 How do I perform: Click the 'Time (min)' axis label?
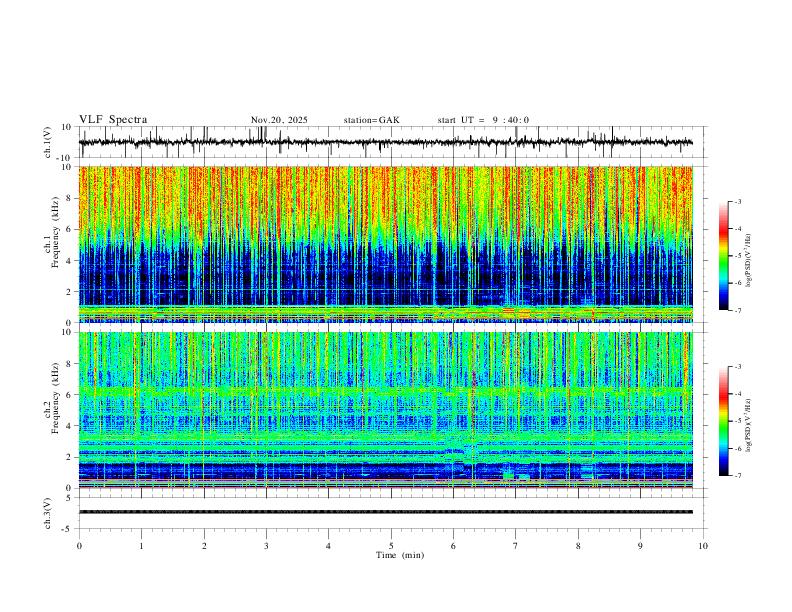tap(400, 555)
